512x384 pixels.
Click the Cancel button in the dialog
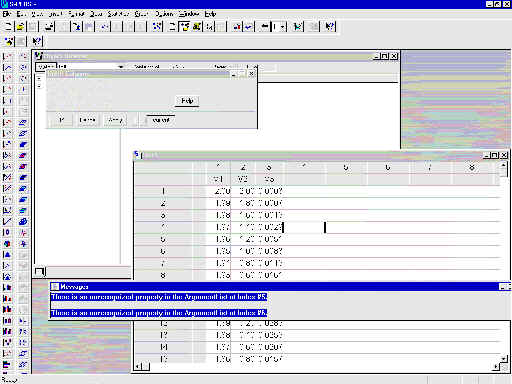[87, 120]
